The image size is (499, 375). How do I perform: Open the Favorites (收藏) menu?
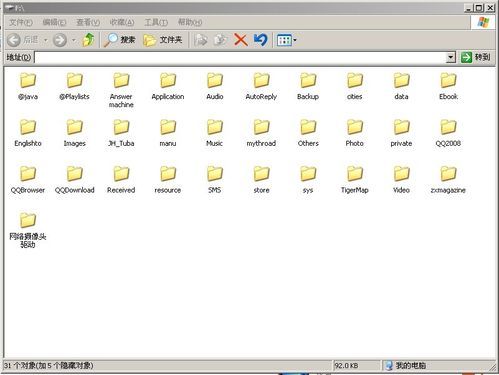tap(122, 22)
